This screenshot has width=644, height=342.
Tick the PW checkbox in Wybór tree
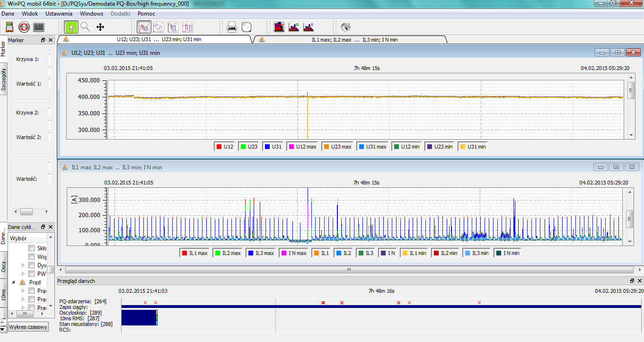31,273
